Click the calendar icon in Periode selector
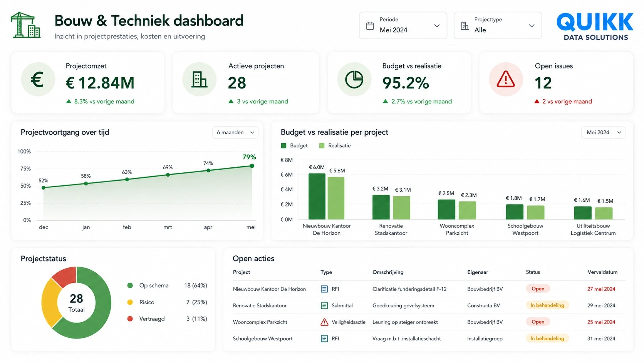644x362 pixels. tap(370, 26)
